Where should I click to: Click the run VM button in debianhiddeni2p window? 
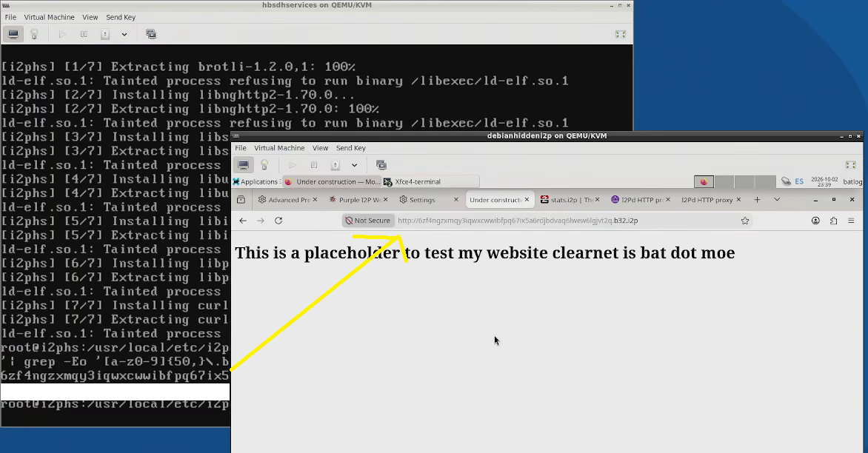pos(293,165)
